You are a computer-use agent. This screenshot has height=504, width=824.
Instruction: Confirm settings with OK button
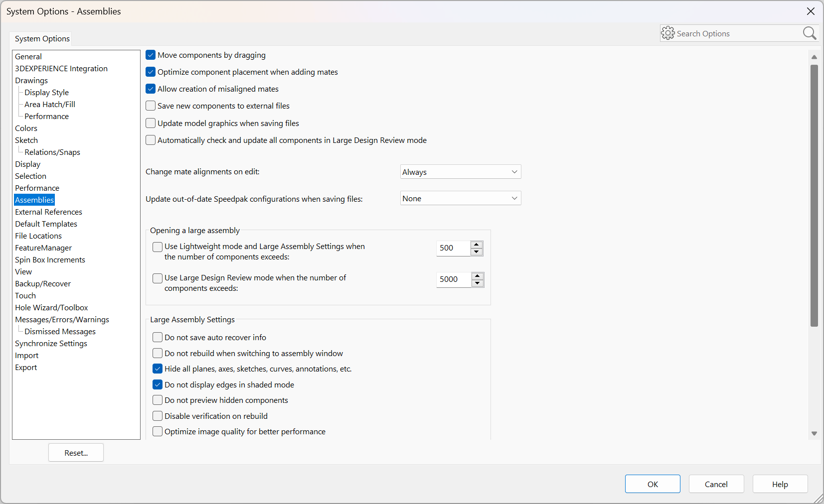pos(653,484)
